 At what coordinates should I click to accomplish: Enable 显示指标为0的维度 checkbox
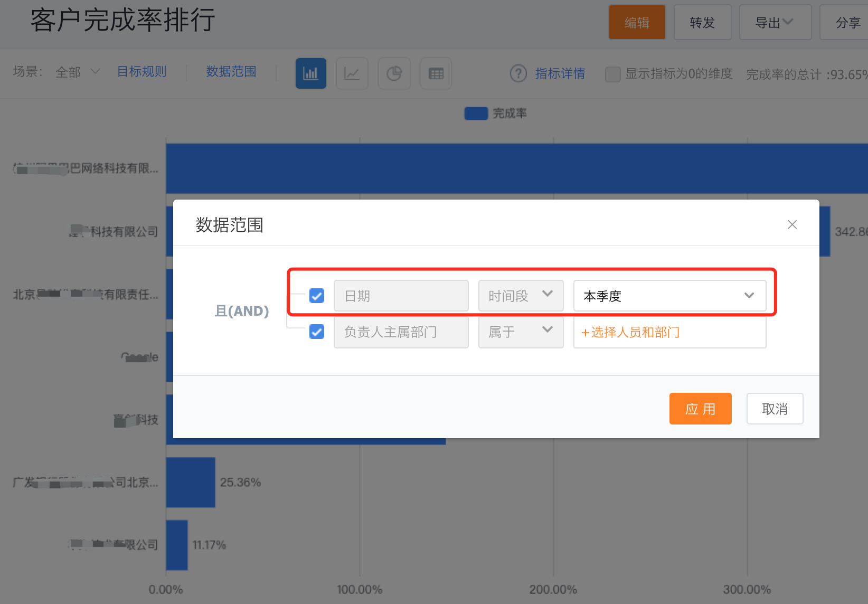(x=612, y=74)
